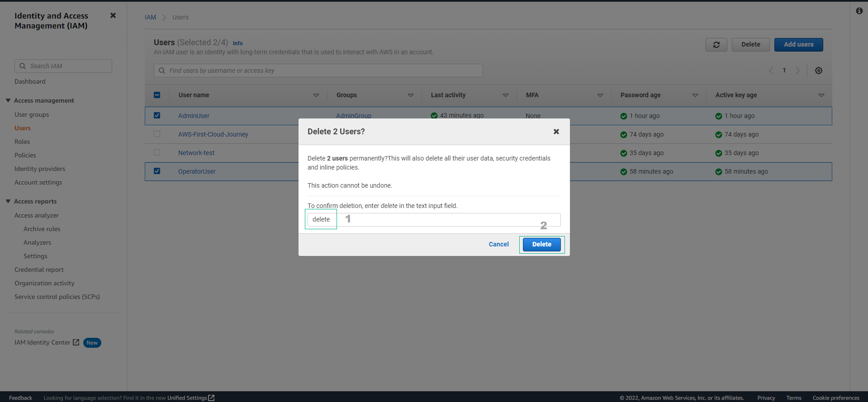Click the Feedback link in footer
Viewport: 868px width, 402px height.
[x=20, y=398]
